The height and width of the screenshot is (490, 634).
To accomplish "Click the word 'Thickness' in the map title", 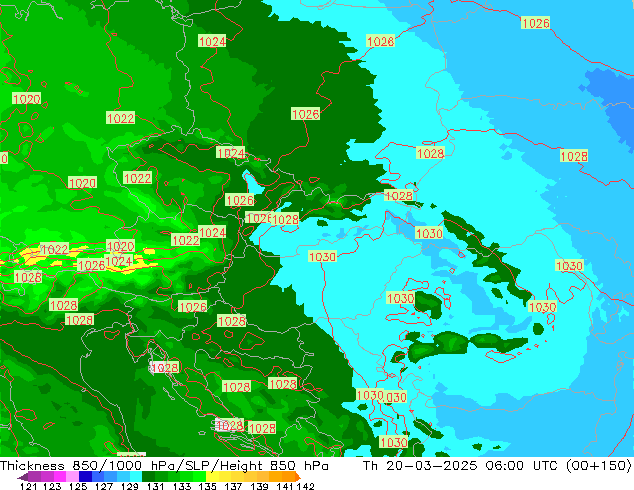I will tap(32, 466).
